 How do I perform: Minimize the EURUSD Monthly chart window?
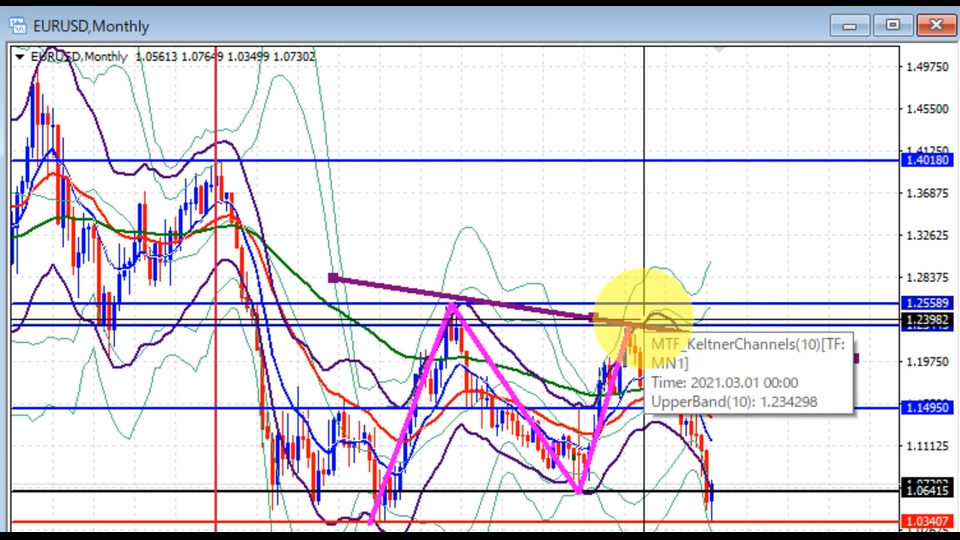(x=849, y=26)
